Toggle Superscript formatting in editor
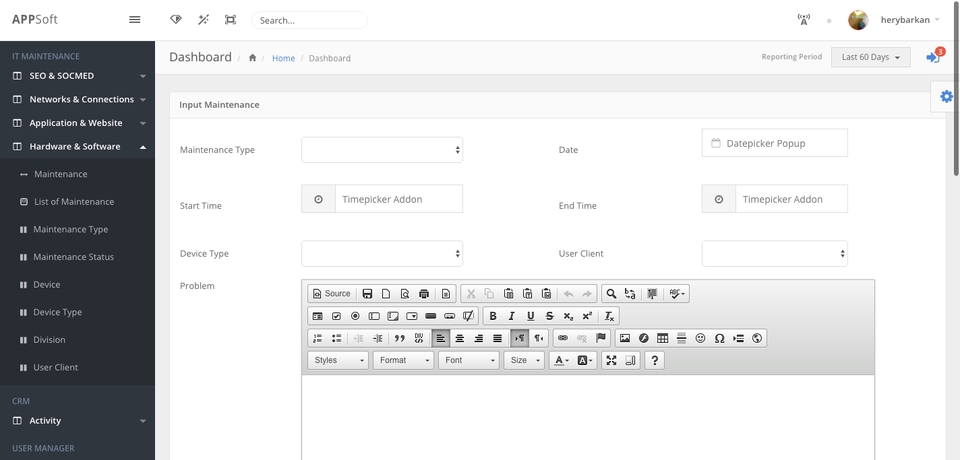 (588, 316)
